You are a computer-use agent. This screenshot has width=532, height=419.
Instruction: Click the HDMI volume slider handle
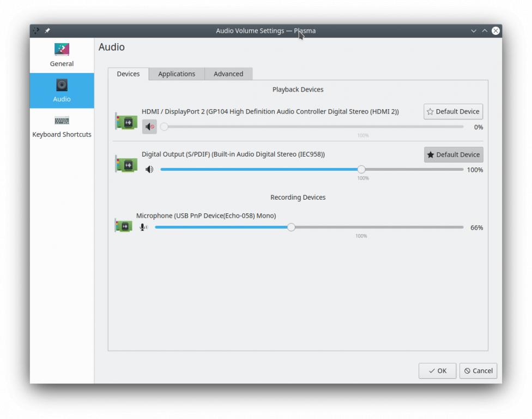(x=164, y=127)
